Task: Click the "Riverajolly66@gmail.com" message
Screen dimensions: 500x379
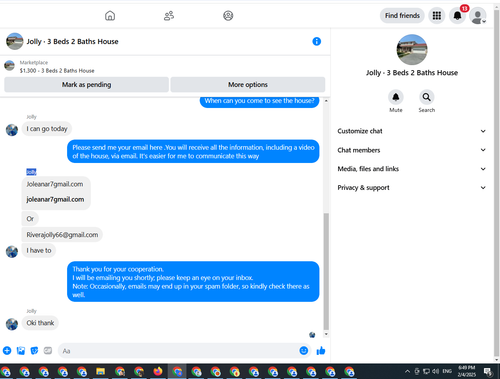Action: tap(62, 235)
